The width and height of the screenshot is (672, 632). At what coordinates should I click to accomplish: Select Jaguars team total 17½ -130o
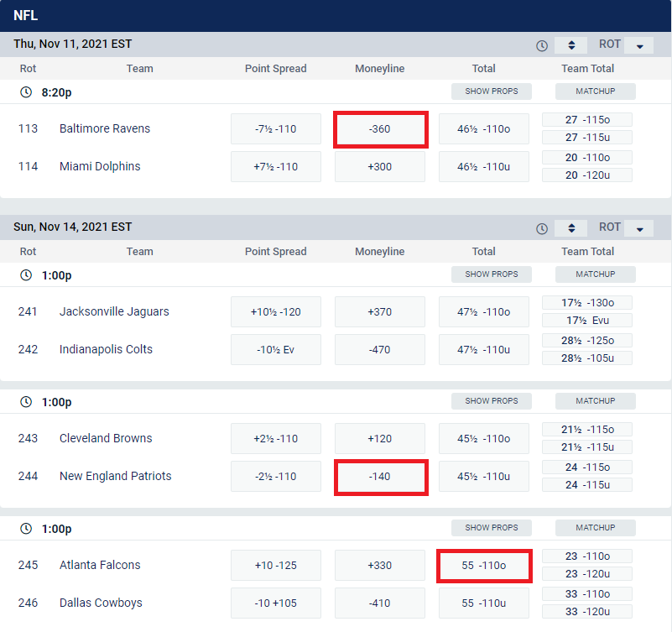point(587,303)
